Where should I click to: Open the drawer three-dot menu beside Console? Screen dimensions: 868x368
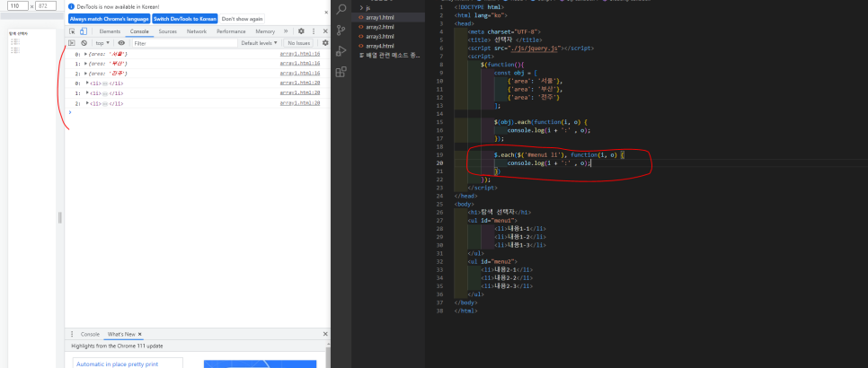click(72, 334)
